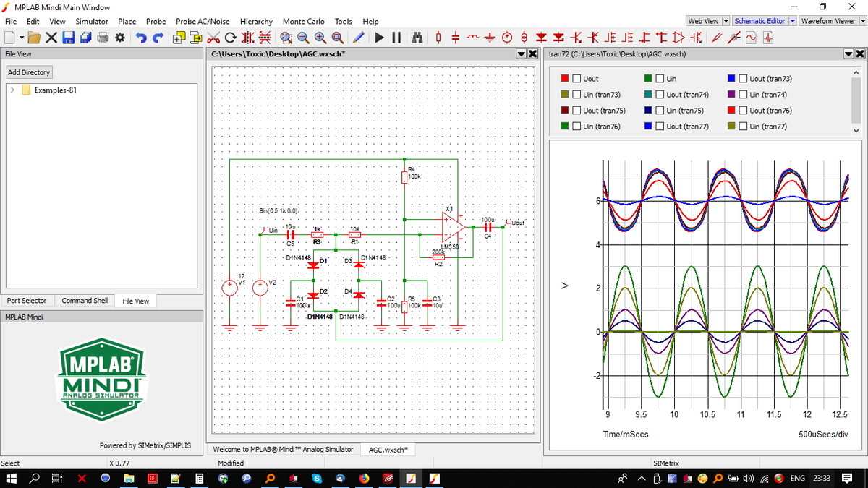
Task: Click the Add Directory button
Action: click(29, 72)
